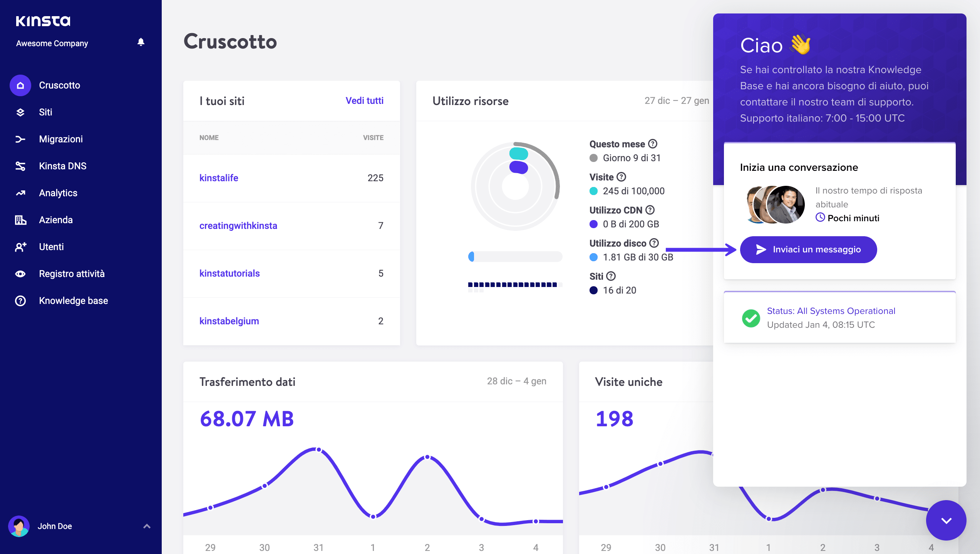The image size is (980, 554).
Task: Open Kinsta DNS in the sidebar
Action: 63,166
